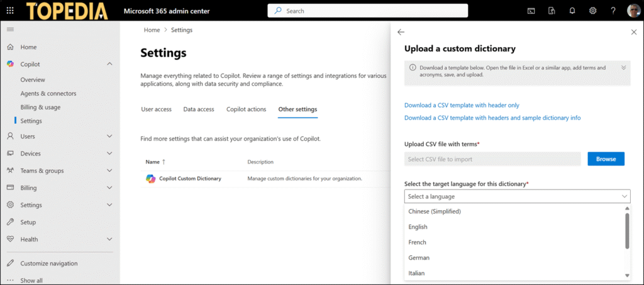Click the Show all ellipsis icon
Screen dimensions: 644x285
(x=11, y=281)
